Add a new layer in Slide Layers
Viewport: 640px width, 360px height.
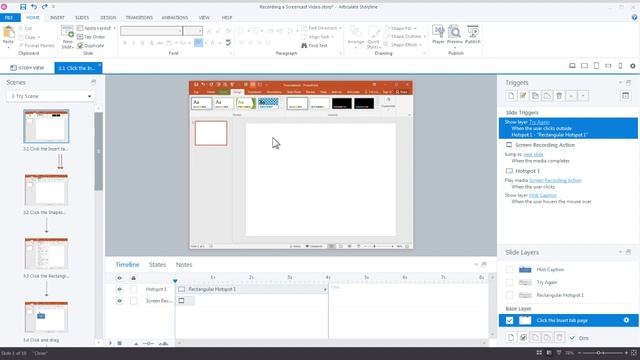point(511,338)
